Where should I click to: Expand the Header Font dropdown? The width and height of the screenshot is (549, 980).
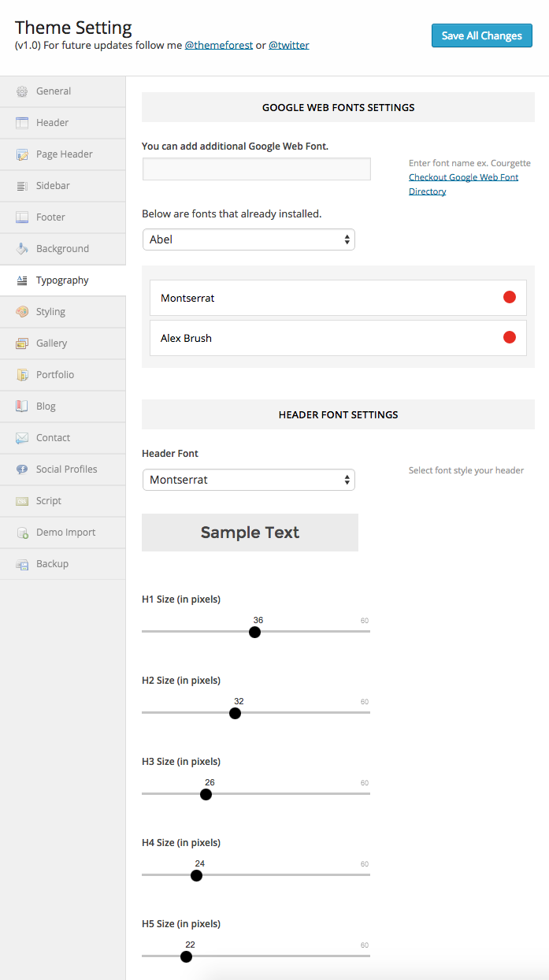pos(248,480)
